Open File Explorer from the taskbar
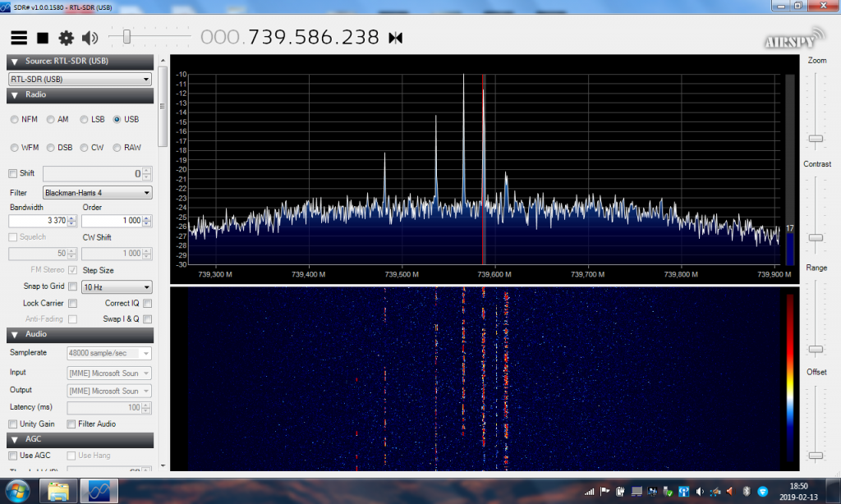The image size is (841, 504). coord(58,491)
